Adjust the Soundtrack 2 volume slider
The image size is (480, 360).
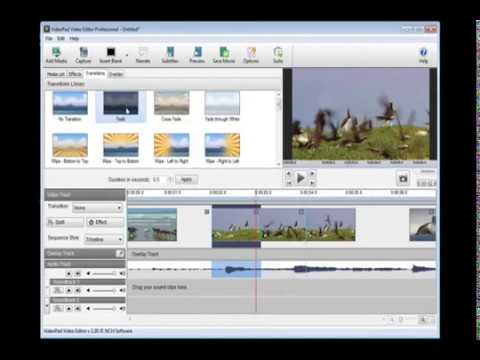coord(104,308)
